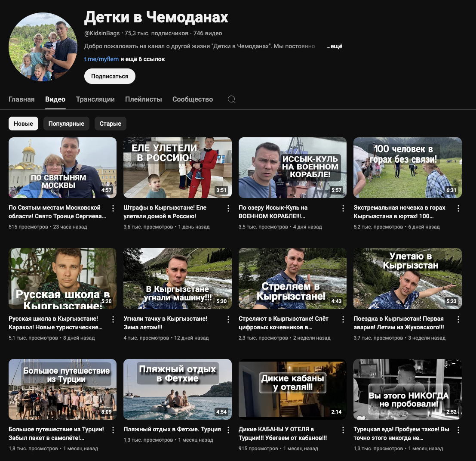The image size is (476, 461).
Task: Open 'По озеру Иссык-Куль на ВОЕННОМ КОРАБЛЕ' title
Action: [x=273, y=212]
